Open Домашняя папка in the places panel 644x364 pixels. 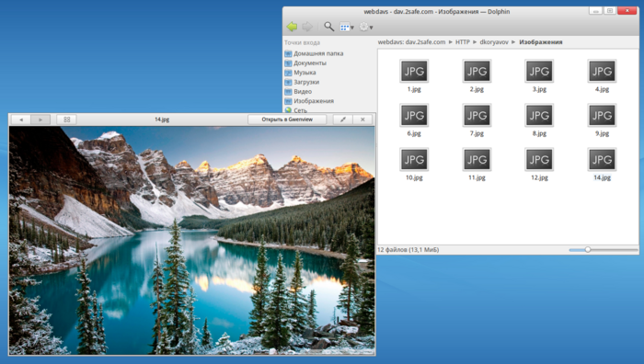click(x=314, y=53)
